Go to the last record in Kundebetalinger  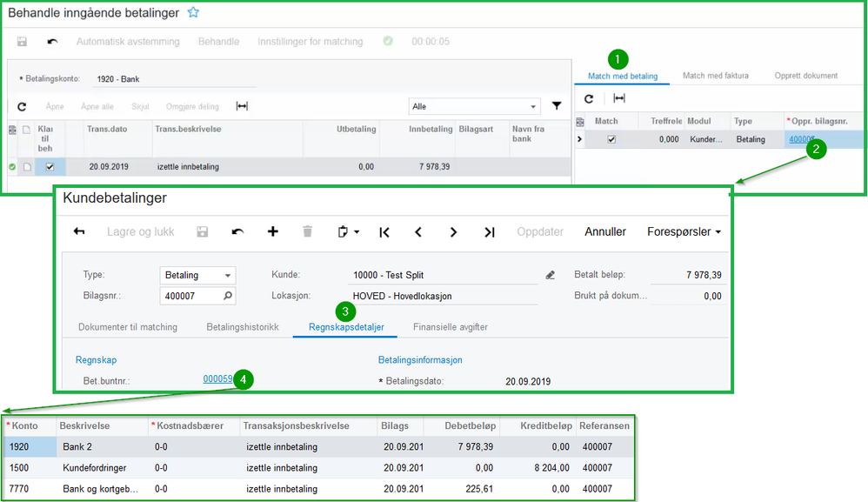[x=490, y=231]
